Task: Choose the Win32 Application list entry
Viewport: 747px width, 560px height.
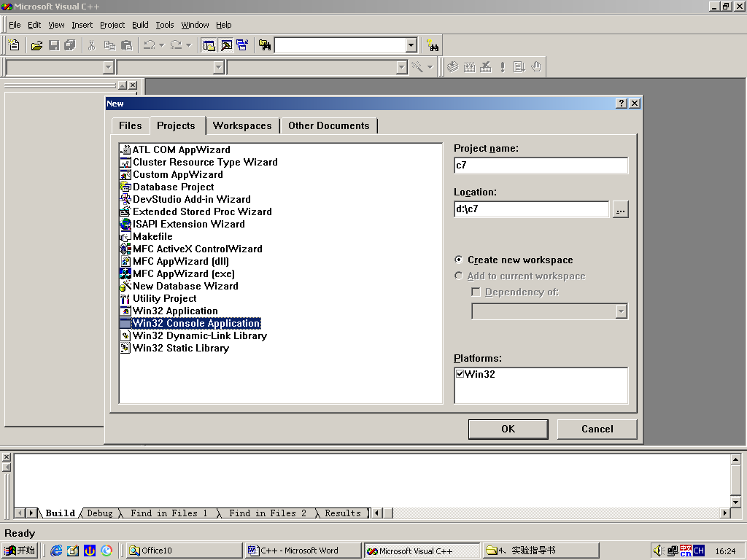Action: [175, 311]
